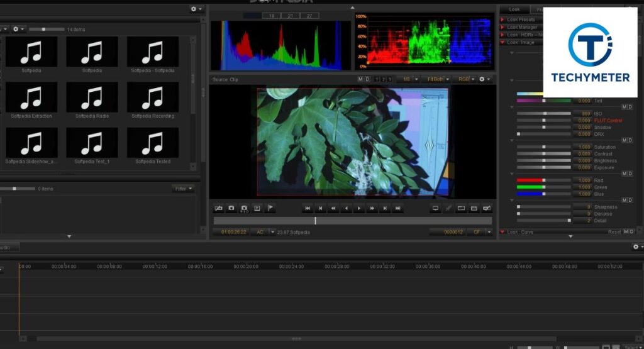Switch to the Look tab
Image resolution: width=644 pixels, height=349 pixels.
point(514,9)
